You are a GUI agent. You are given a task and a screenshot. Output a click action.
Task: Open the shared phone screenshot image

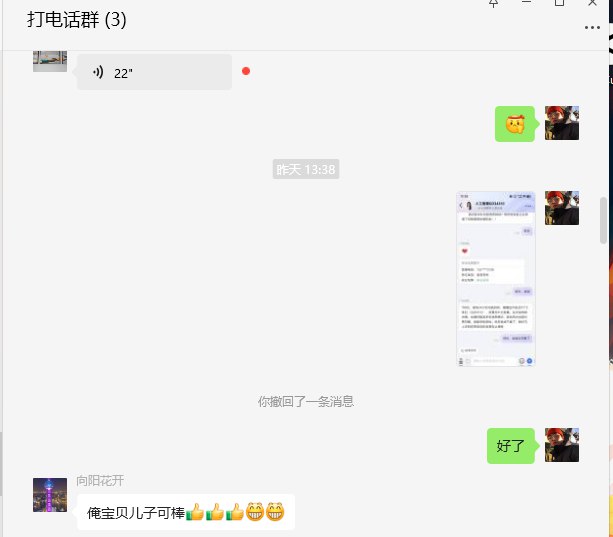[496, 279]
